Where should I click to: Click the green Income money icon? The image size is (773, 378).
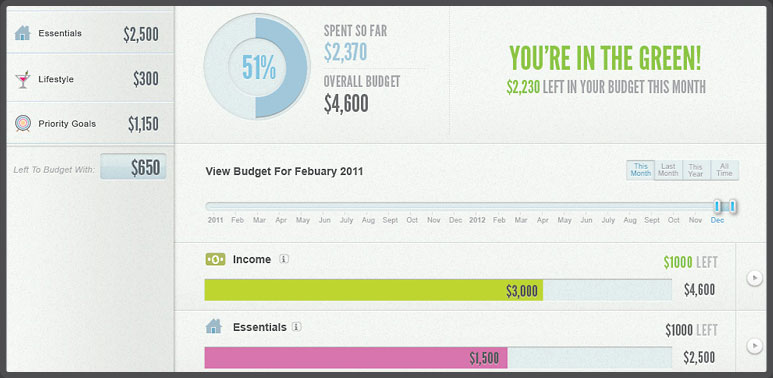point(215,259)
